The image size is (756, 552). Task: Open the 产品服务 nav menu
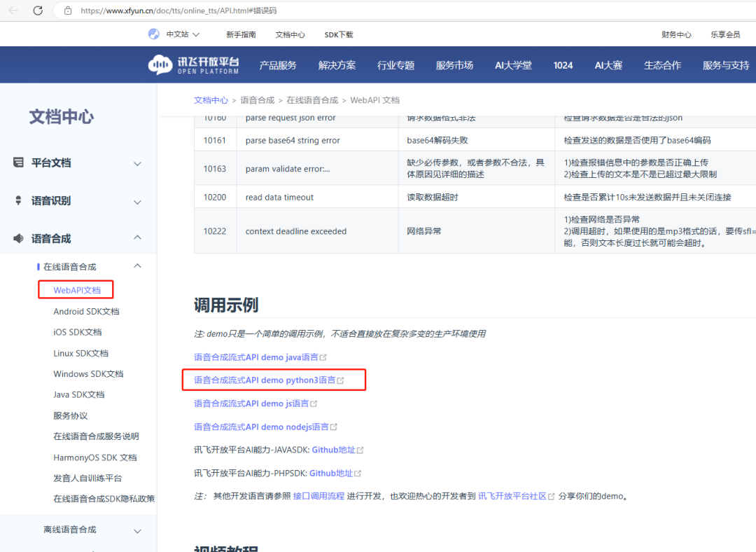[x=278, y=65]
